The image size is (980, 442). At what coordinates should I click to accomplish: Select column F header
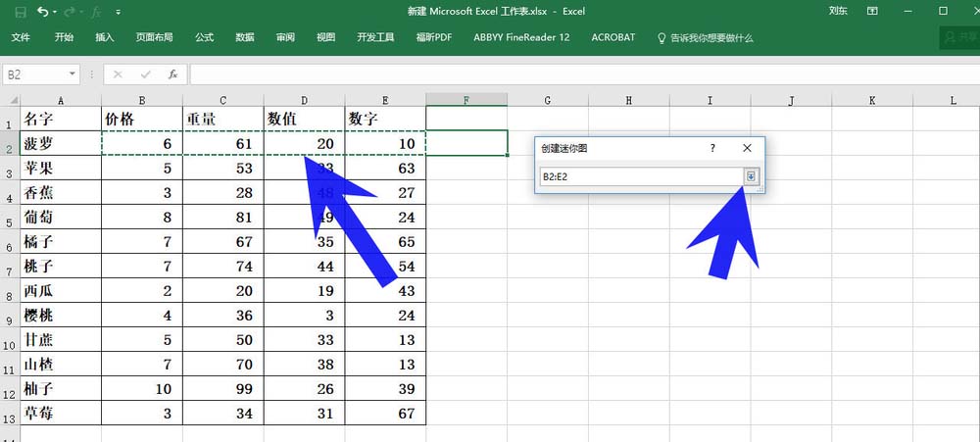coord(466,100)
